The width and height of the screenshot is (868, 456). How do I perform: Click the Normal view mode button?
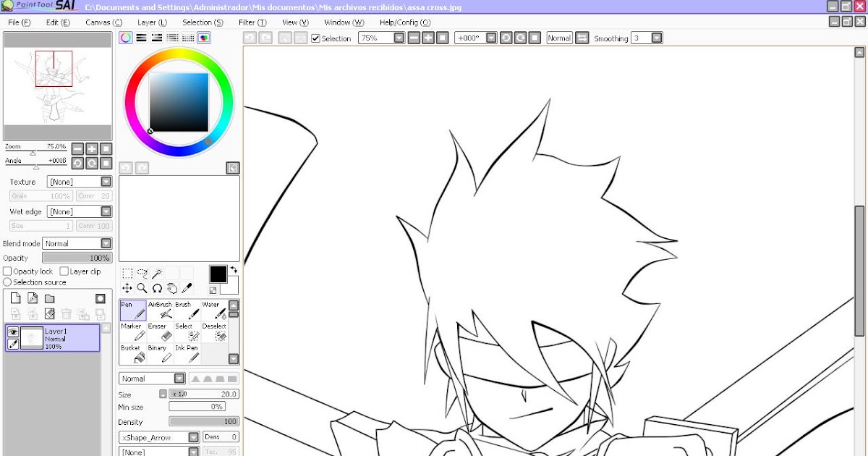point(559,38)
